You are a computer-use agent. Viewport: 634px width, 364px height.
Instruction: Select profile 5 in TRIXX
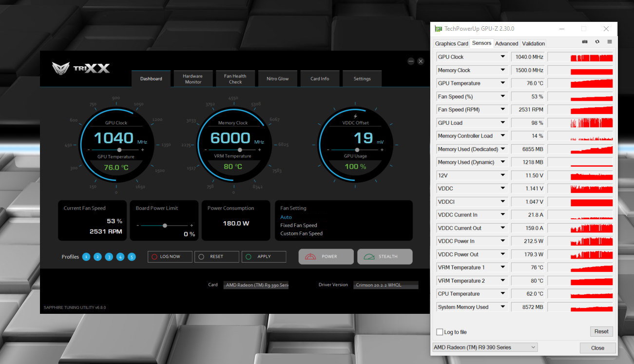pyautogui.click(x=132, y=257)
